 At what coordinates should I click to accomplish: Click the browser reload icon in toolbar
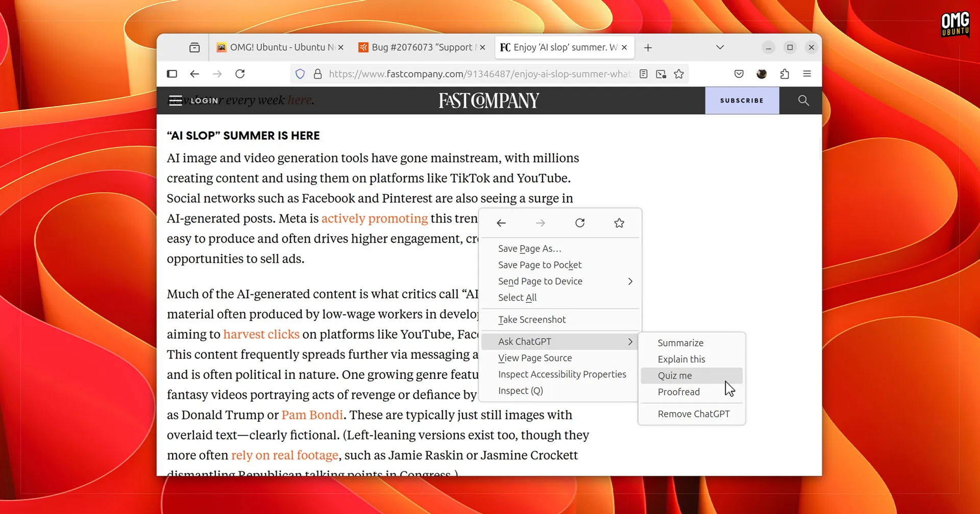pyautogui.click(x=240, y=74)
